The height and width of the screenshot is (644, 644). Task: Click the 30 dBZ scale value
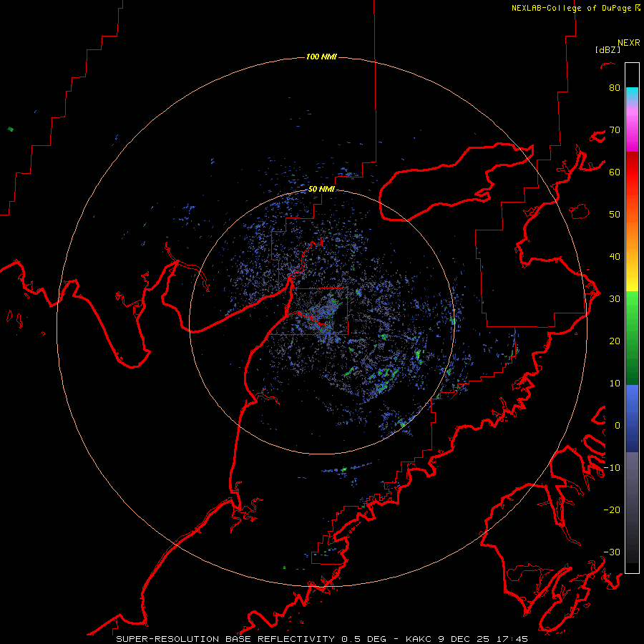click(615, 298)
